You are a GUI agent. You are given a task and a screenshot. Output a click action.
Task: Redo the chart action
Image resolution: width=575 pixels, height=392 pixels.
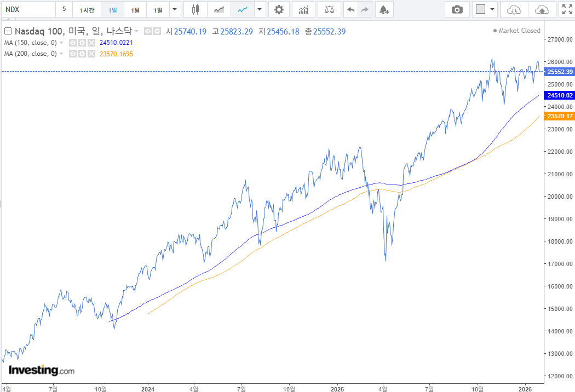[365, 9]
